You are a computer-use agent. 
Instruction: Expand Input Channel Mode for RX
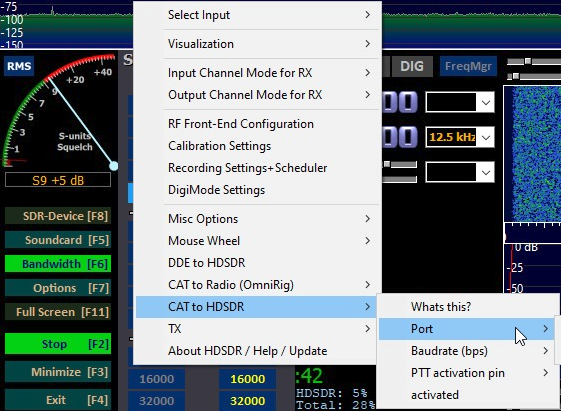click(257, 73)
